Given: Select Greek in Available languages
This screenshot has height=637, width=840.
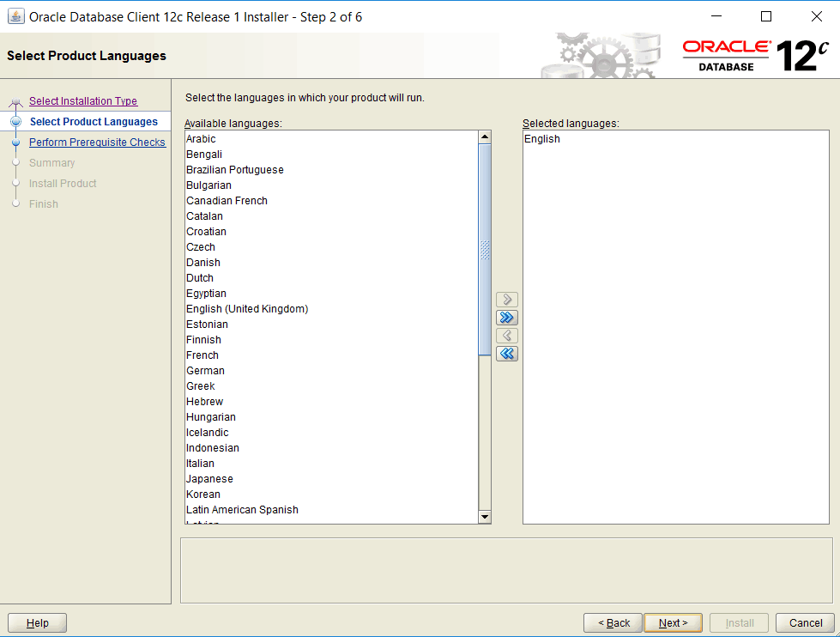Looking at the screenshot, I should pos(331,386).
